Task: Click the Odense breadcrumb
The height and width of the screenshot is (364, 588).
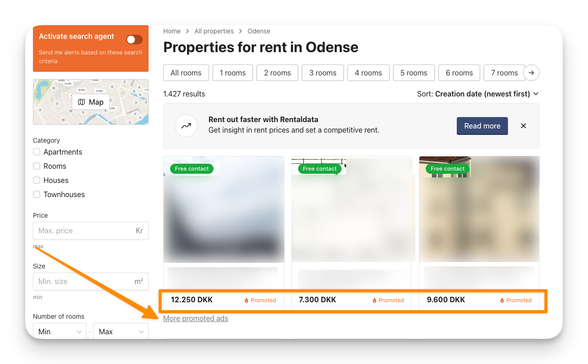Action: click(259, 31)
